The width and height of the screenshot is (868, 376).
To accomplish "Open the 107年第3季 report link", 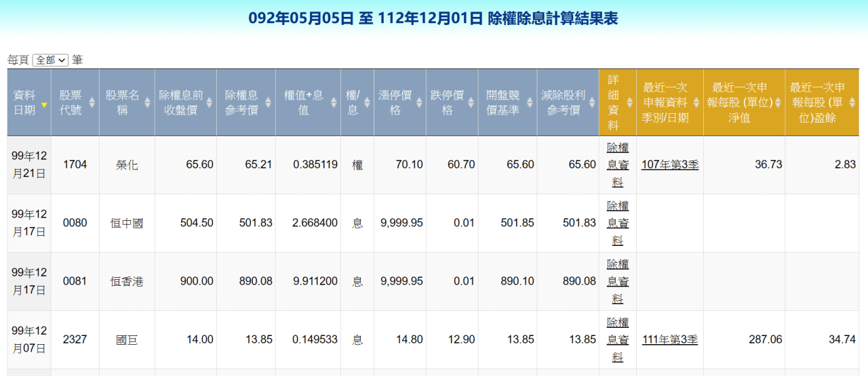I will 669,165.
